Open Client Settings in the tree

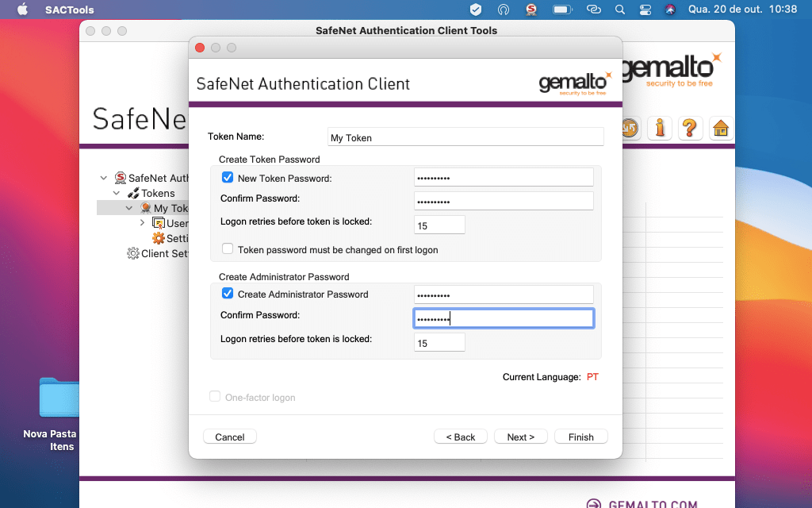pyautogui.click(x=165, y=253)
